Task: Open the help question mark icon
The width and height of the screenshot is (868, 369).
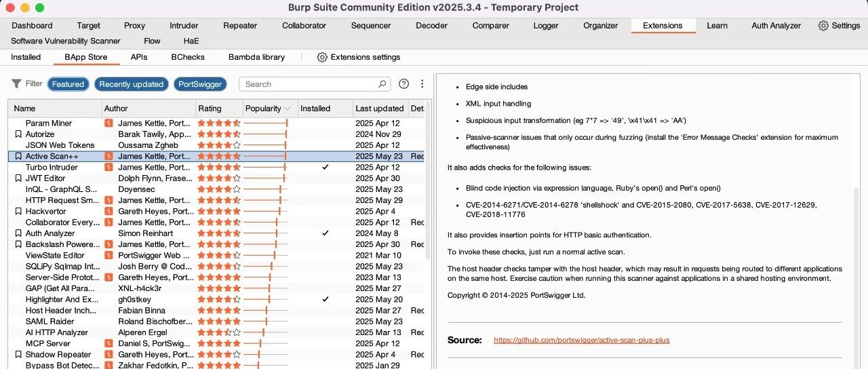Action: click(x=404, y=84)
